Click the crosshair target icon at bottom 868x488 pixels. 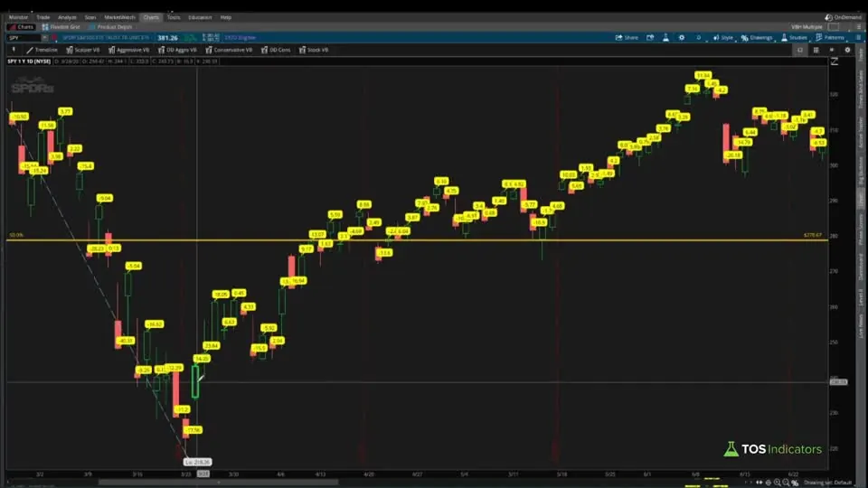coord(769,483)
